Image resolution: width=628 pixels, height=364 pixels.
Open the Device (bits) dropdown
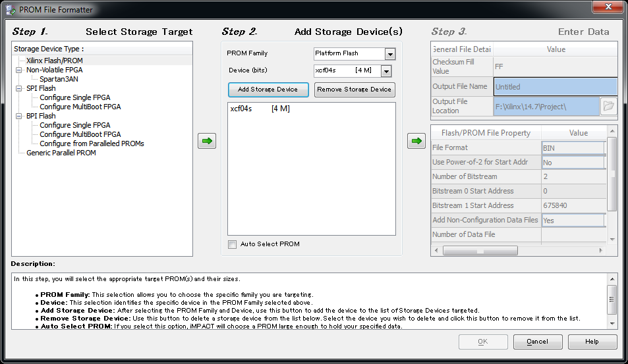(x=386, y=71)
